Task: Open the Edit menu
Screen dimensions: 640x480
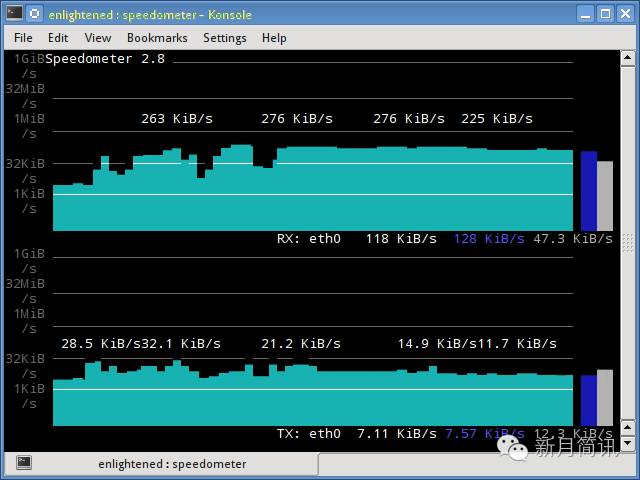Action: point(58,38)
